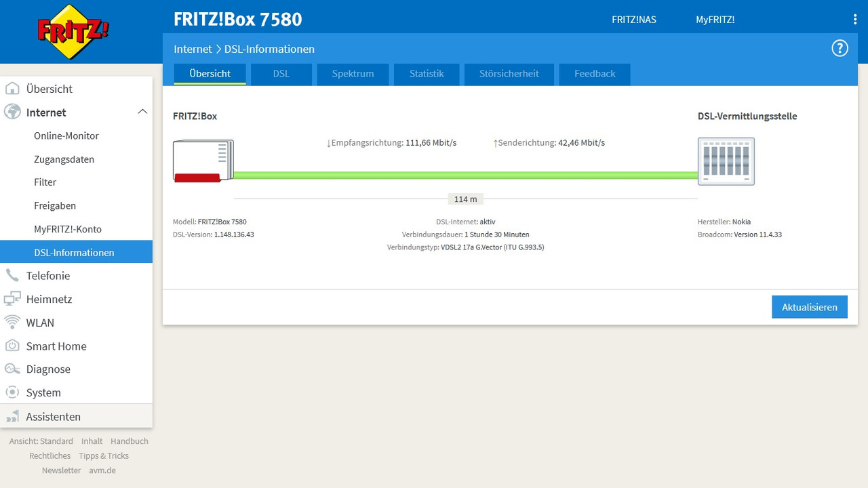Click the FRITZ! logo
The height and width of the screenshot is (488, 868).
pos(73,32)
